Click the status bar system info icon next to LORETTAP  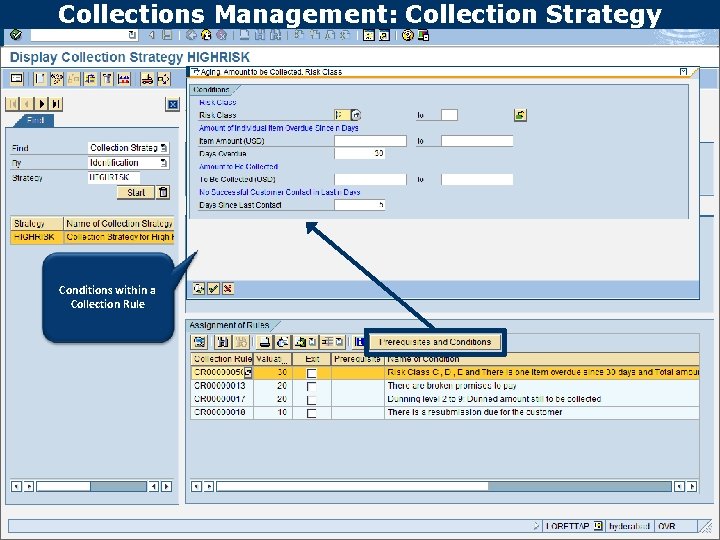(598, 526)
